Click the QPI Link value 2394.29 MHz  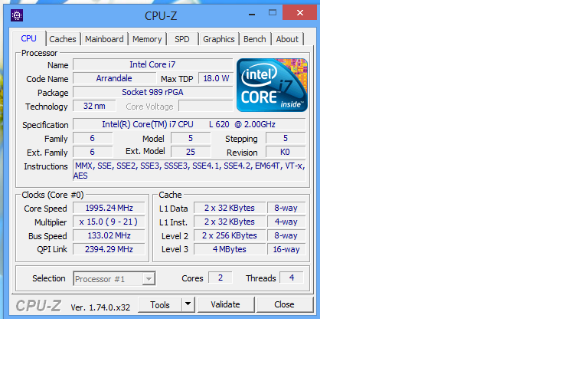coord(109,249)
